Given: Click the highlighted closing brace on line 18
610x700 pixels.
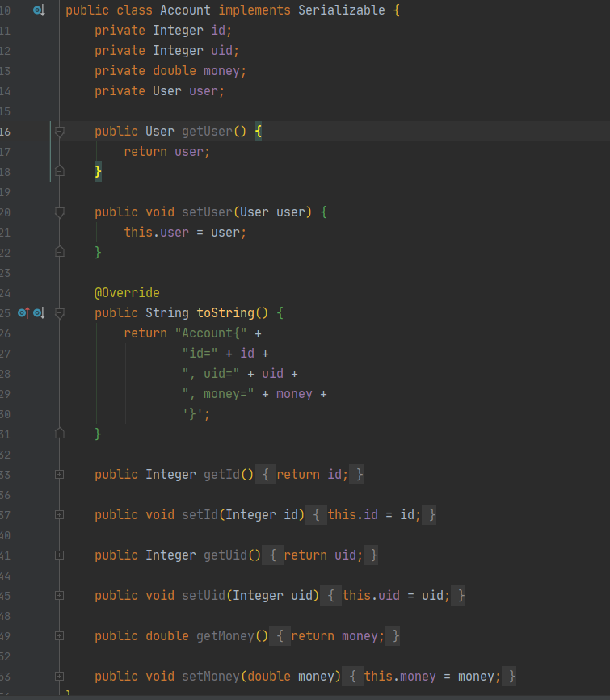Looking at the screenshot, I should pyautogui.click(x=98, y=171).
